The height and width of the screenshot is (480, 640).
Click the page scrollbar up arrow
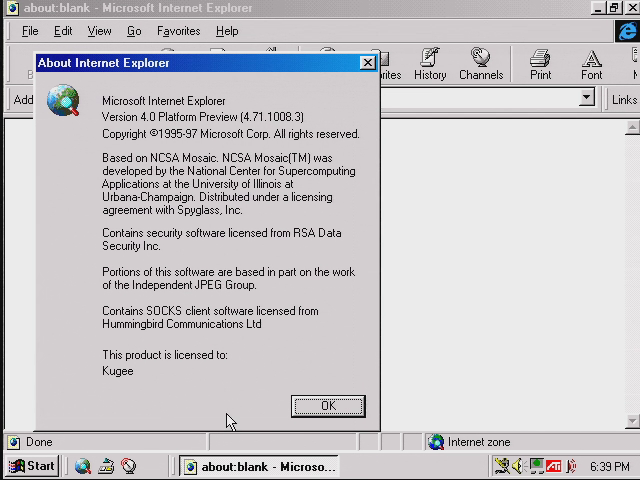pyautogui.click(x=632, y=128)
